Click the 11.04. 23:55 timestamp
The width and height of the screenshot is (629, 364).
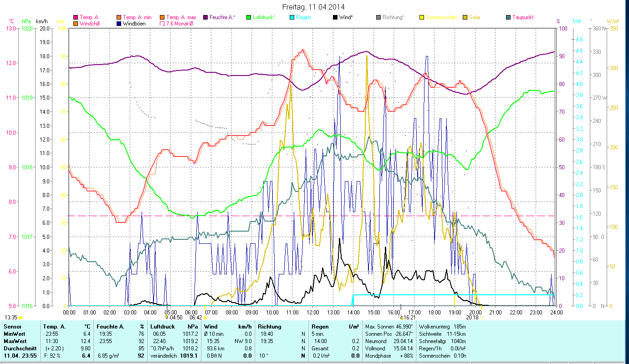tap(20, 356)
